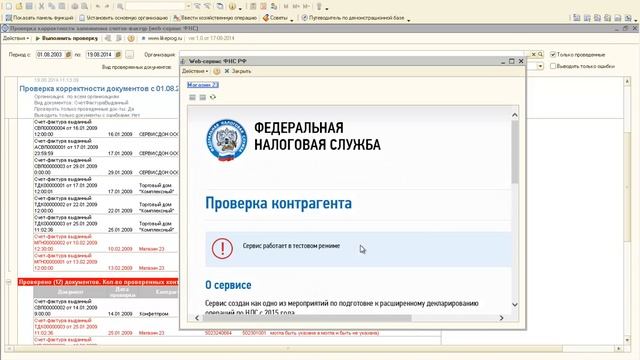
Task: Click web page horizontal scrollbar left arrow
Action: tap(197, 318)
